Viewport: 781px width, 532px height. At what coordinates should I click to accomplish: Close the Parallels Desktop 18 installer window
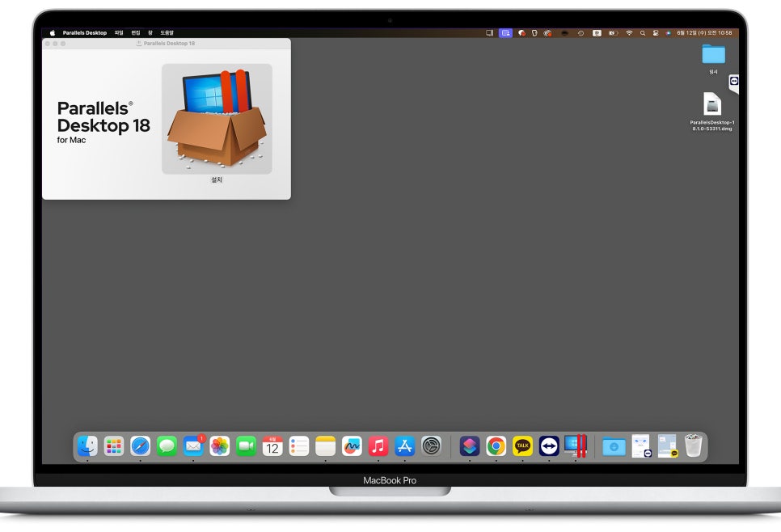[48, 44]
